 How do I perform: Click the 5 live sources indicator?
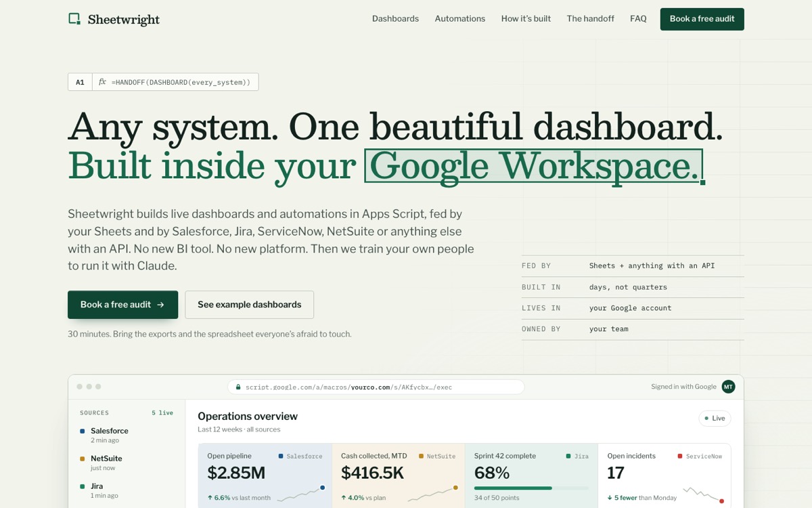click(x=162, y=412)
